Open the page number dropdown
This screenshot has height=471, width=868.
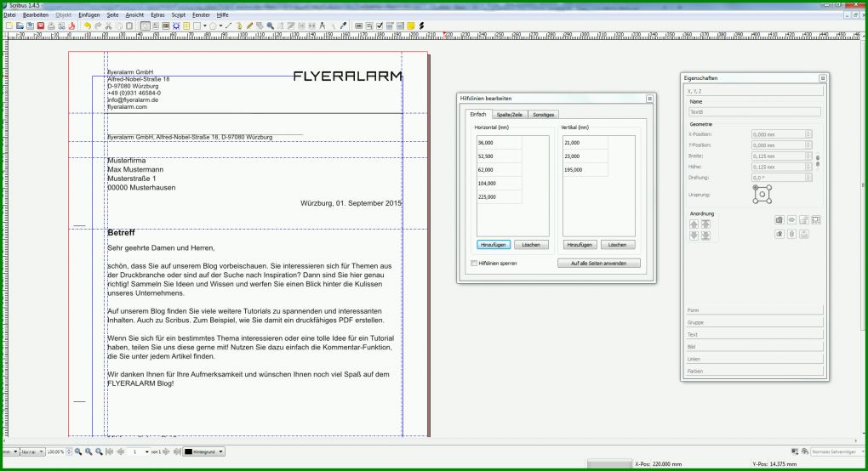coord(146,451)
